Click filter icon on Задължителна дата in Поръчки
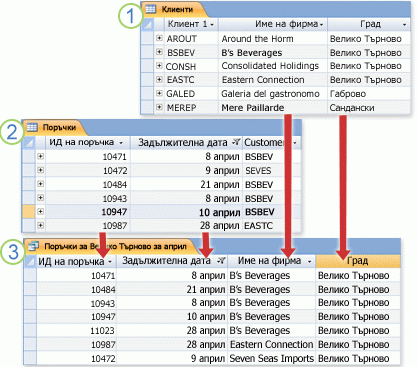This screenshot has width=418, height=367. (x=236, y=142)
